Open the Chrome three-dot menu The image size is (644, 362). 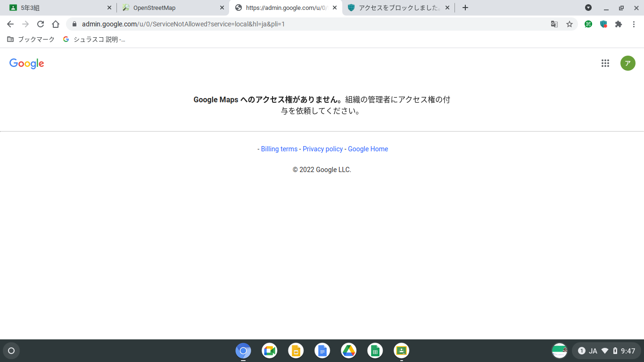click(x=634, y=24)
